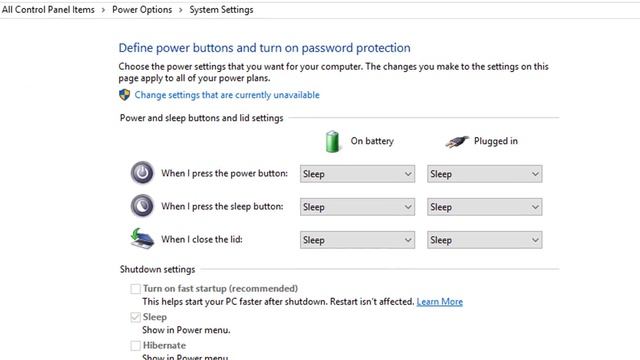640x360 pixels.
Task: Open Change settings that are currently unavailable
Action: tap(227, 95)
